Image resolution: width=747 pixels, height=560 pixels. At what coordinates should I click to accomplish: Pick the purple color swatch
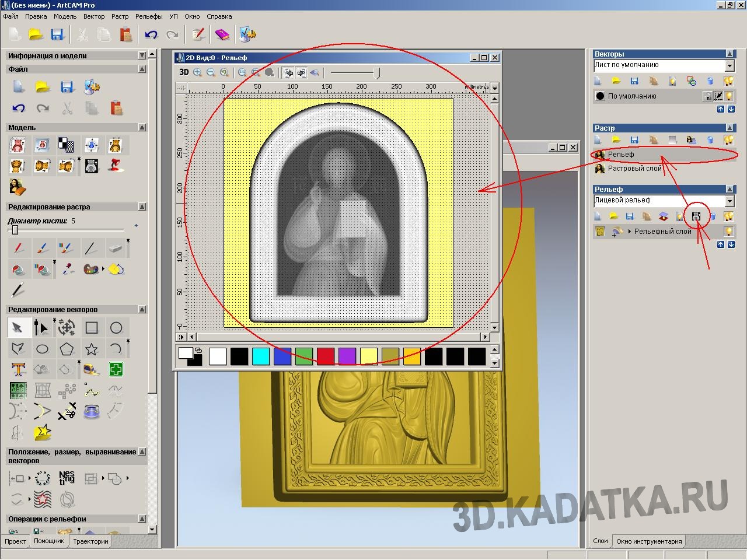[347, 356]
